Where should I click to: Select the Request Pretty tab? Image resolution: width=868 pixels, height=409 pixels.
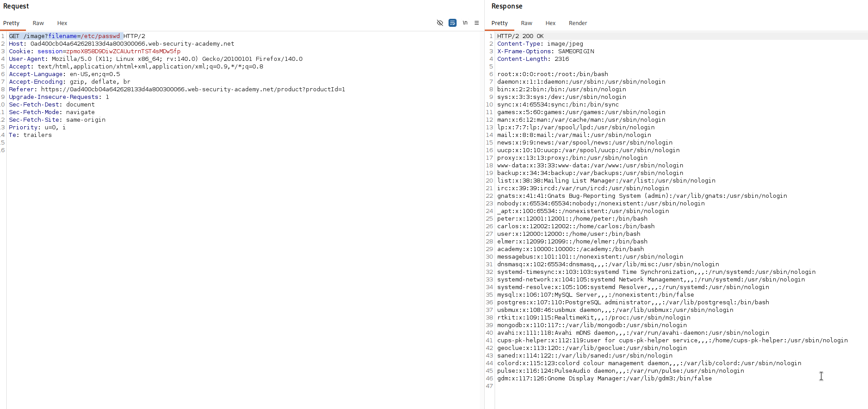click(x=11, y=23)
